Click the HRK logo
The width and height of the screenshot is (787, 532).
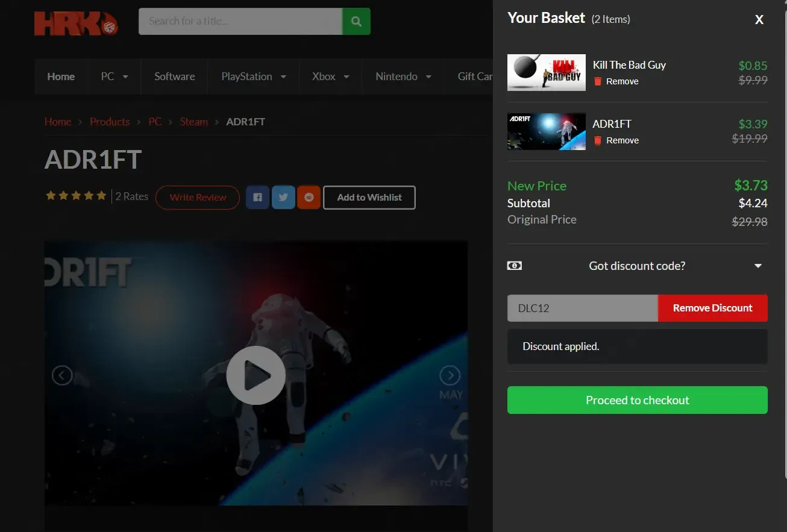76,23
